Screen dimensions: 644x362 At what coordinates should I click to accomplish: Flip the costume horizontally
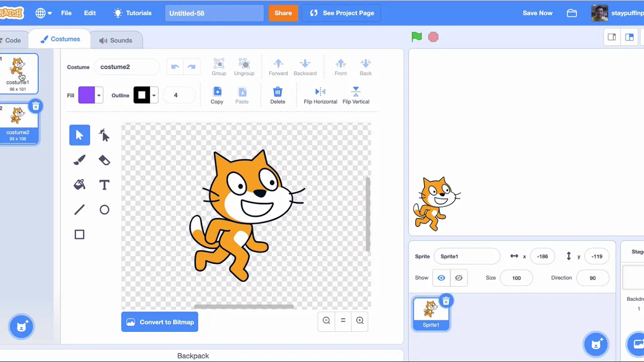click(320, 96)
